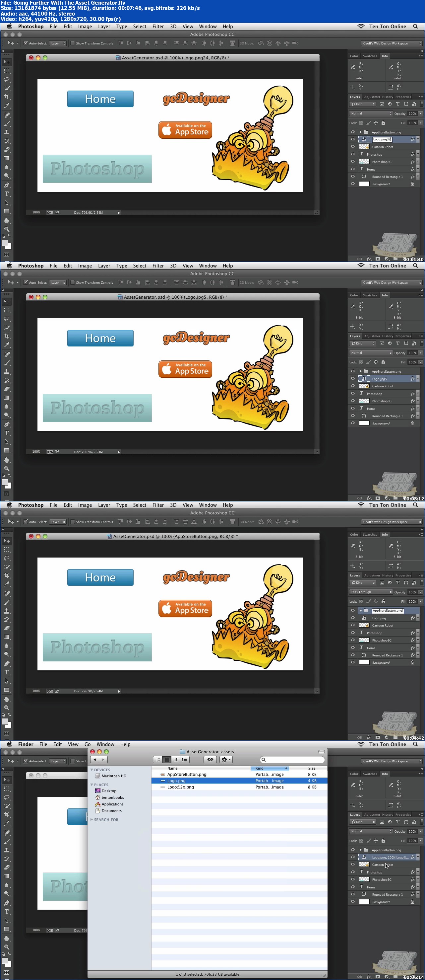Open the Kind filter dropdown in the 00:03:12 Layers panel
The height and width of the screenshot is (980, 425).
point(363,343)
